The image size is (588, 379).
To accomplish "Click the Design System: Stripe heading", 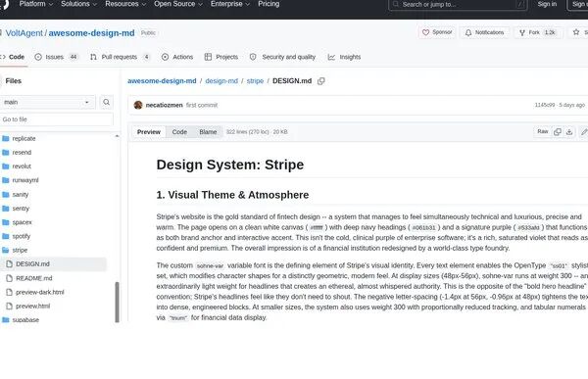I will [x=230, y=165].
